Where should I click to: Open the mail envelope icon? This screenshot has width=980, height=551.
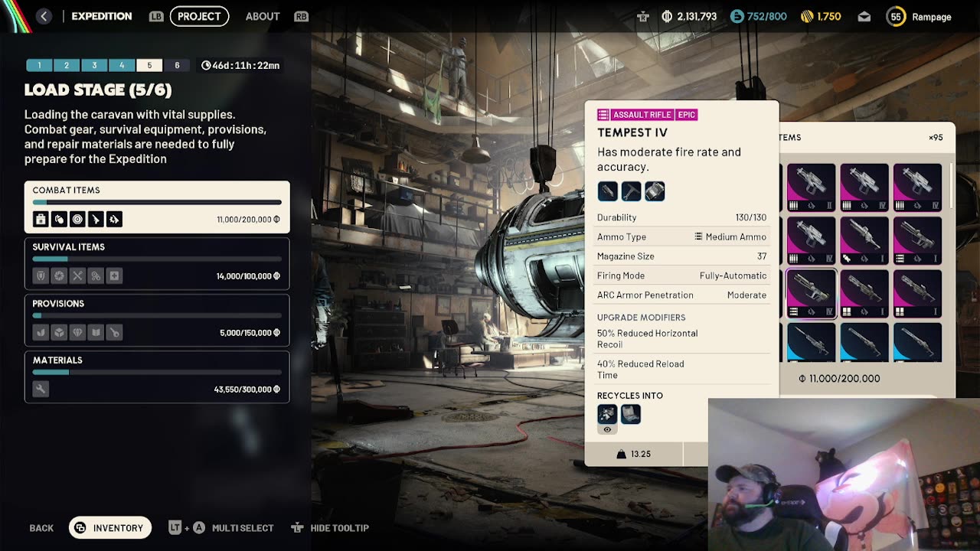pyautogui.click(x=864, y=17)
